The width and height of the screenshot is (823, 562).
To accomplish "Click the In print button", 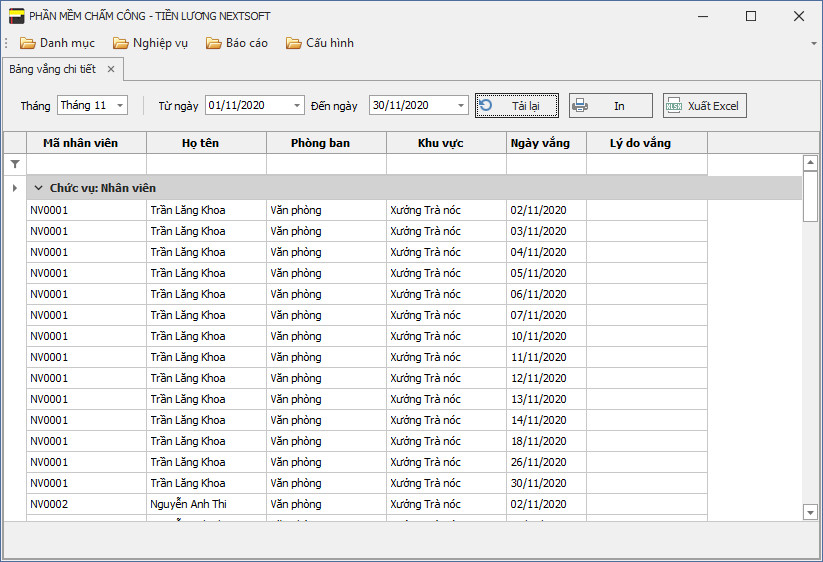I will click(610, 105).
